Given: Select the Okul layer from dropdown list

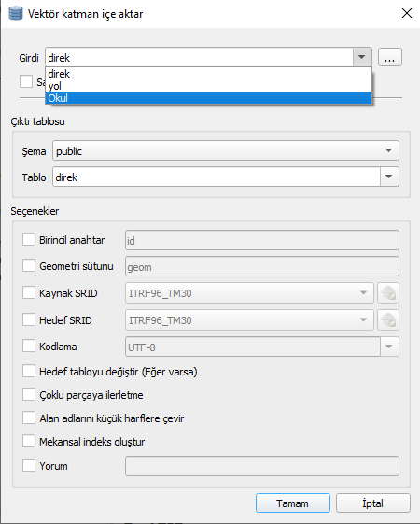Looking at the screenshot, I should 208,98.
